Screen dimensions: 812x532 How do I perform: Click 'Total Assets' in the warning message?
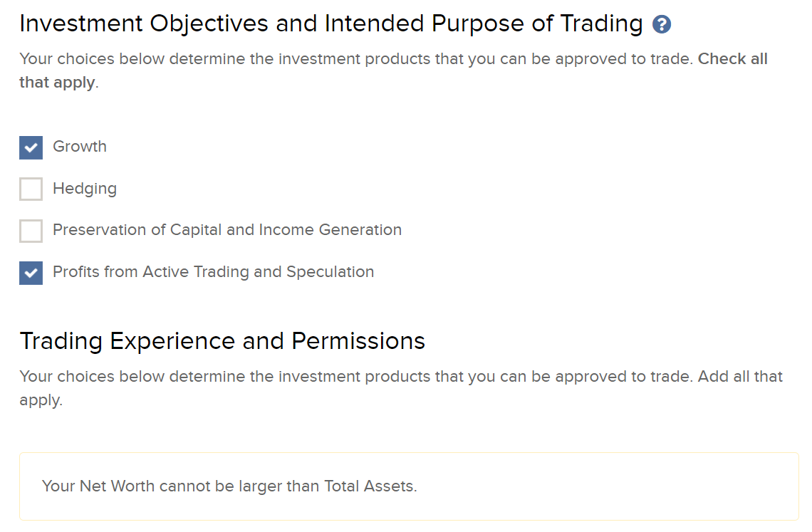coord(369,486)
